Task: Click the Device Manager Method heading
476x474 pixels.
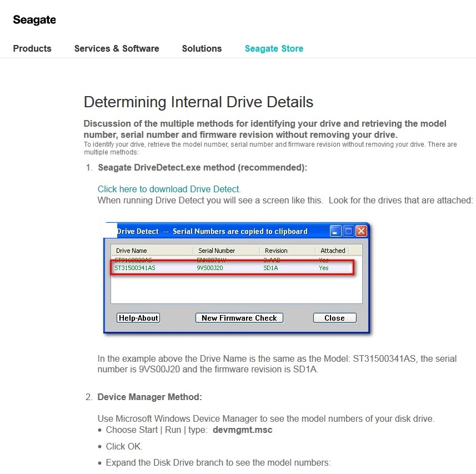Action: (x=149, y=397)
